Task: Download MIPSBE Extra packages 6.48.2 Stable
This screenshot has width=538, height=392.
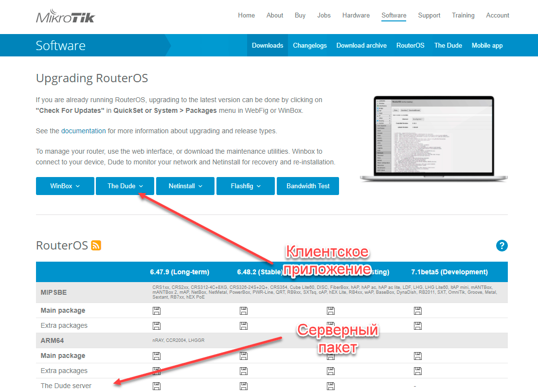Action: [244, 326]
